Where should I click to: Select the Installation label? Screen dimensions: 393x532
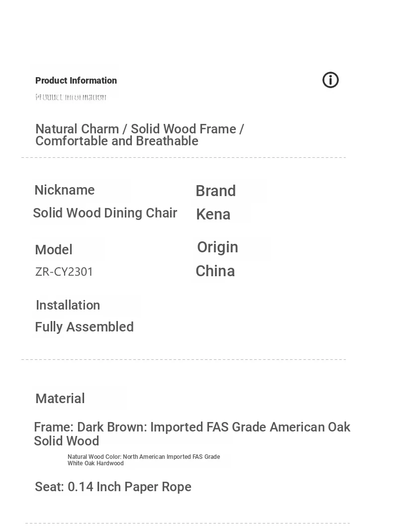tap(68, 306)
